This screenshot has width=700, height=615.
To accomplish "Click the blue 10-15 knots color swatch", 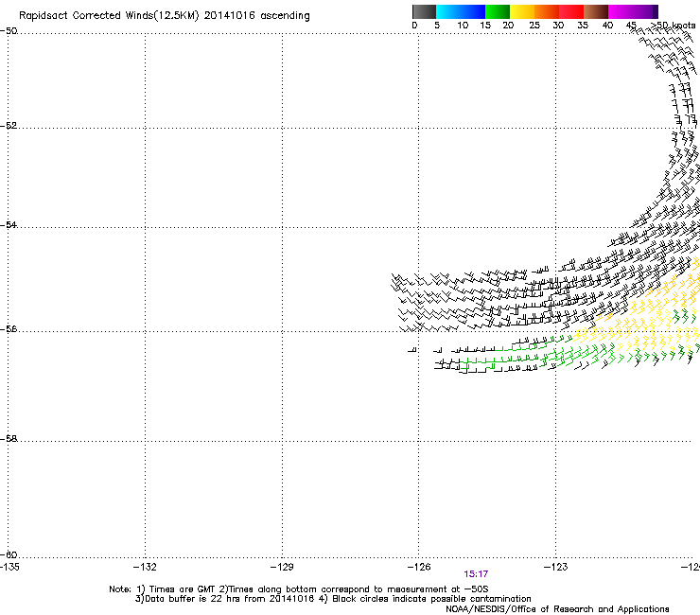I will (x=473, y=11).
